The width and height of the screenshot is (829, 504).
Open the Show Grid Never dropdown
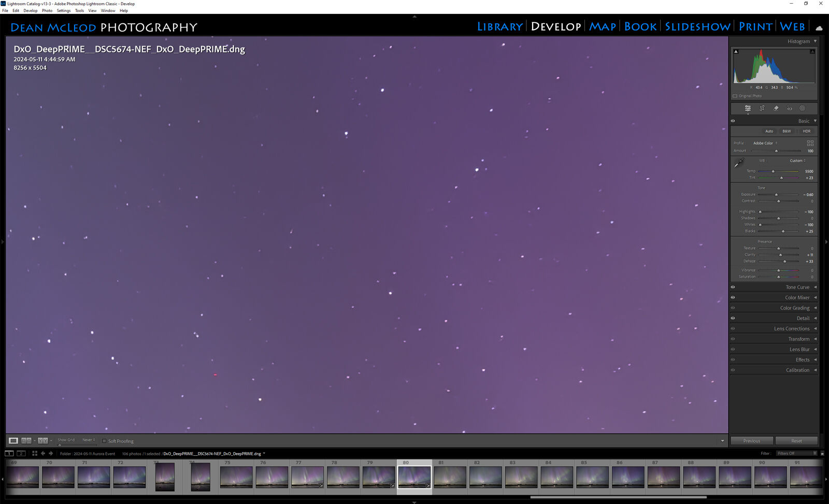point(89,440)
